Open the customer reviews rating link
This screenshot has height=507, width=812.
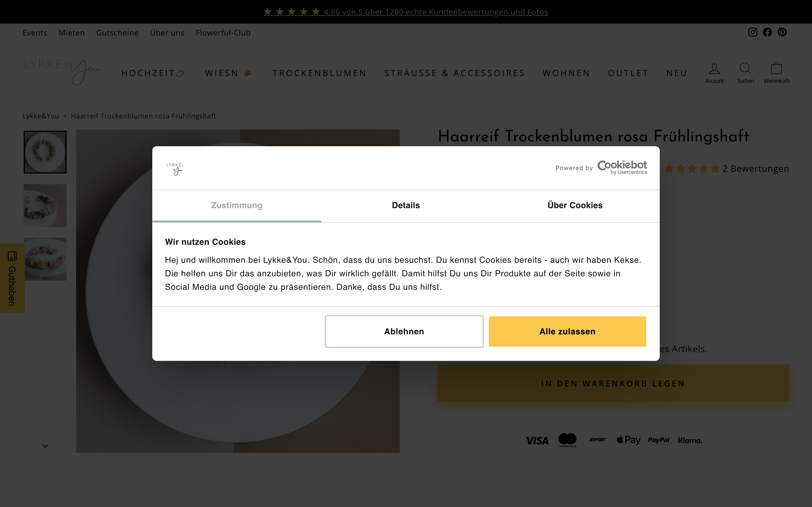point(406,12)
